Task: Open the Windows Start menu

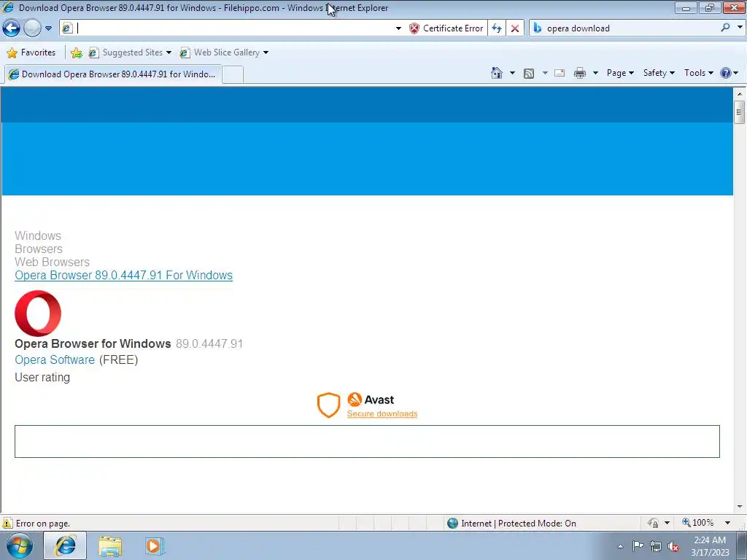Action: 19,545
